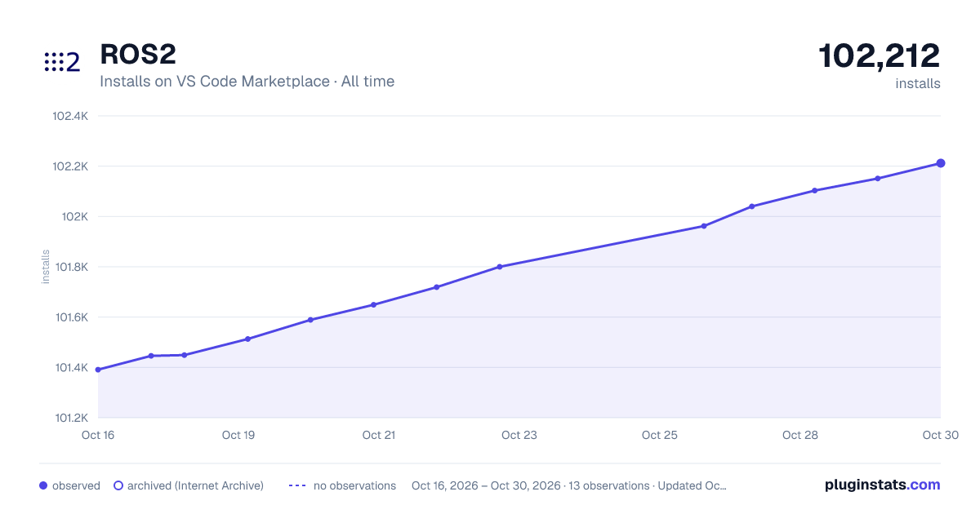This screenshot has height=514, width=980.
Task: Click the date range and observations footer text
Action: click(x=569, y=485)
